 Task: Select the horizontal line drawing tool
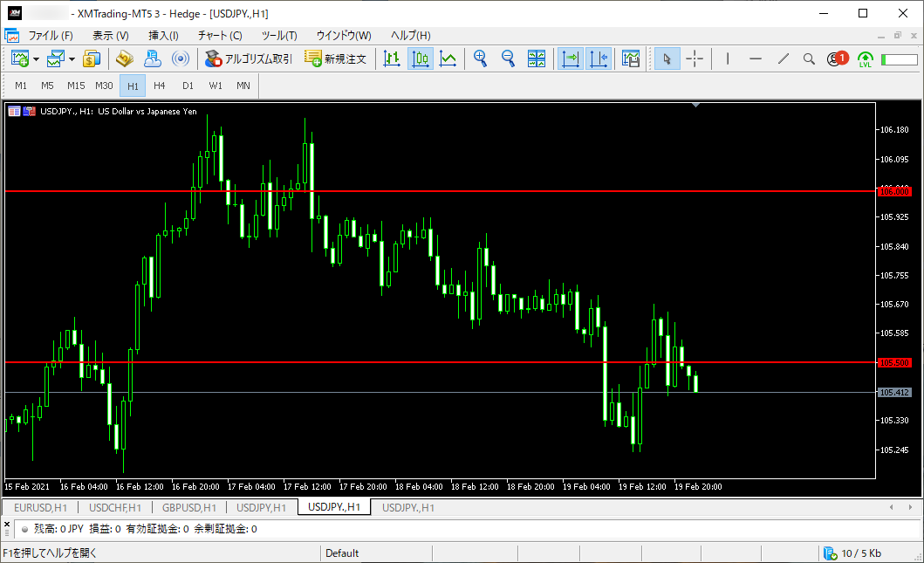pos(756,58)
